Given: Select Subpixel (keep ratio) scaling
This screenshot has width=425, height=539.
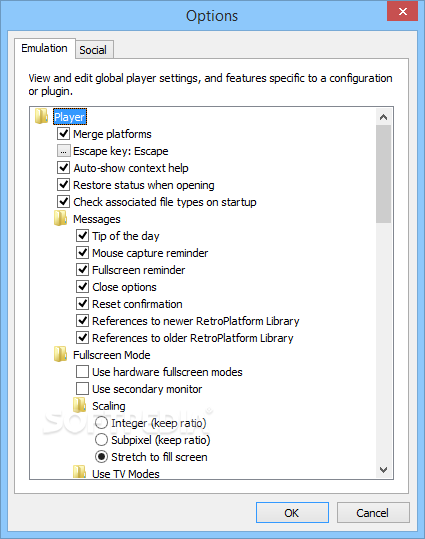Looking at the screenshot, I should (101, 440).
